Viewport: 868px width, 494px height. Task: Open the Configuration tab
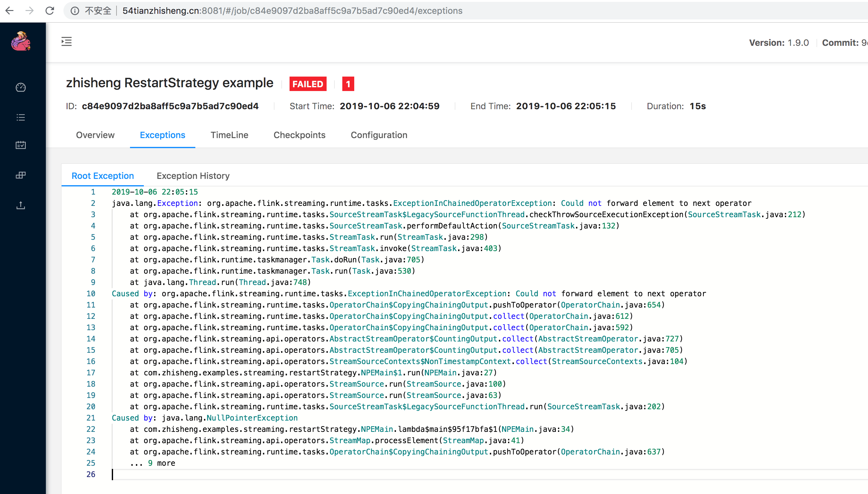[x=379, y=135]
